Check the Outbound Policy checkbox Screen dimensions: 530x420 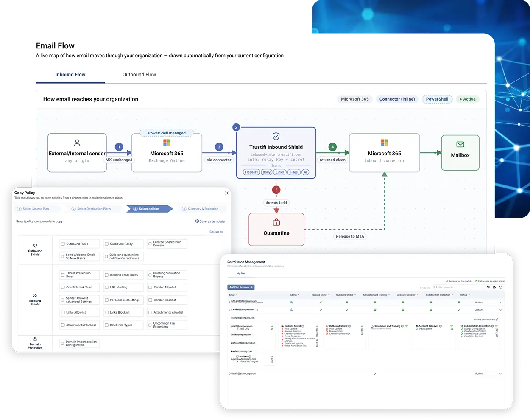pos(106,244)
